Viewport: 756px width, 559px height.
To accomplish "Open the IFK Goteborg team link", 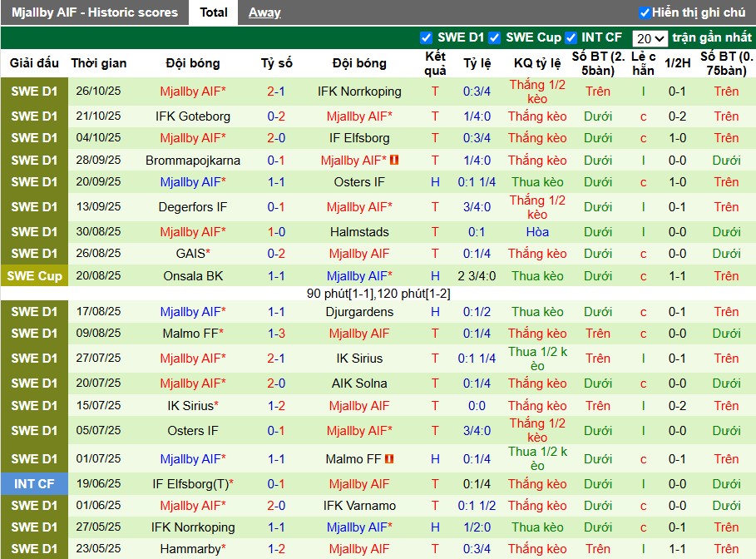I will click(193, 116).
